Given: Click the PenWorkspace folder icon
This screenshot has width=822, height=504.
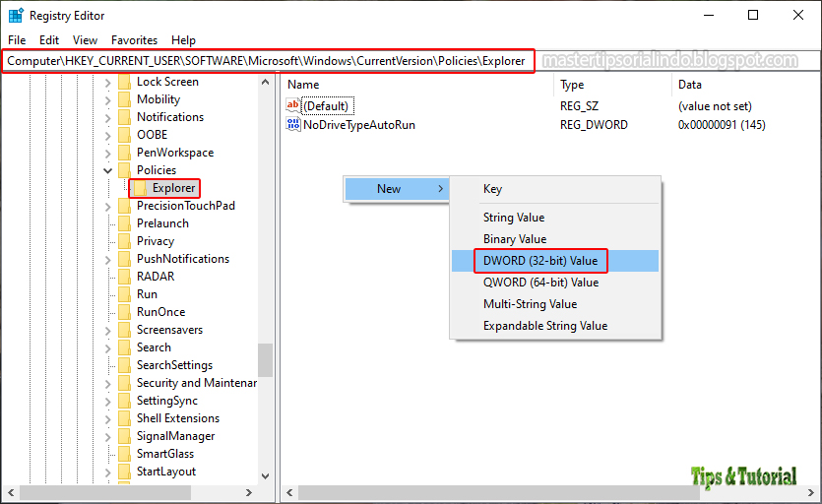Looking at the screenshot, I should (125, 153).
